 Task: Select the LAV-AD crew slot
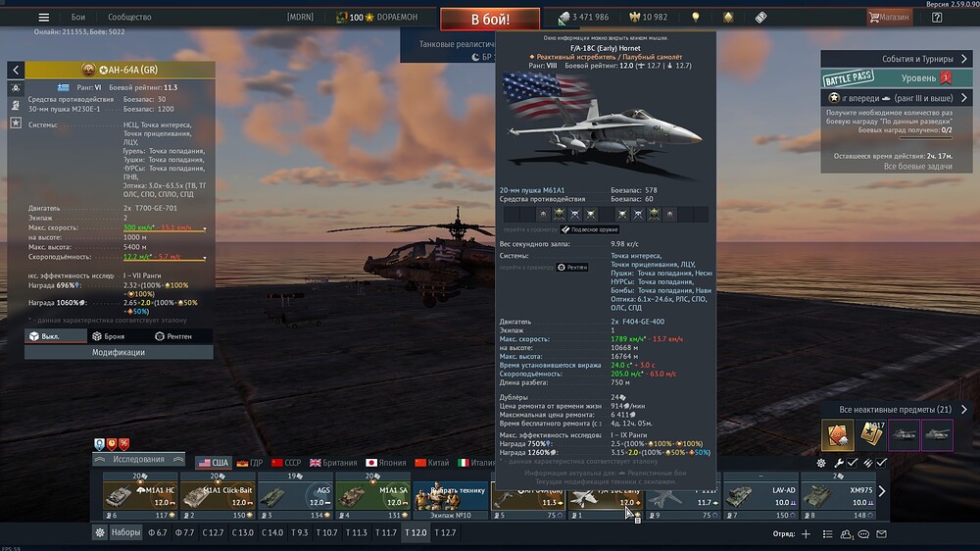tap(760, 497)
